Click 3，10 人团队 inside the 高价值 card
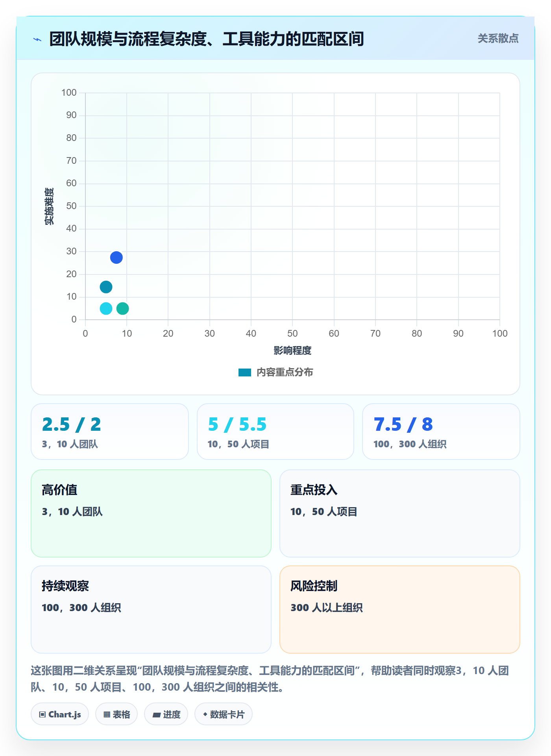The height and width of the screenshot is (756, 551). click(72, 511)
